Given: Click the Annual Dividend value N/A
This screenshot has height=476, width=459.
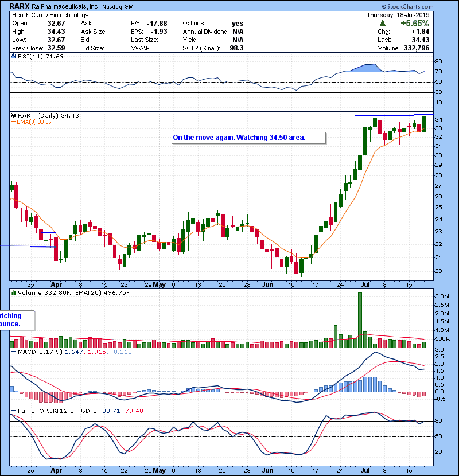Looking at the screenshot, I should pyautogui.click(x=238, y=32).
